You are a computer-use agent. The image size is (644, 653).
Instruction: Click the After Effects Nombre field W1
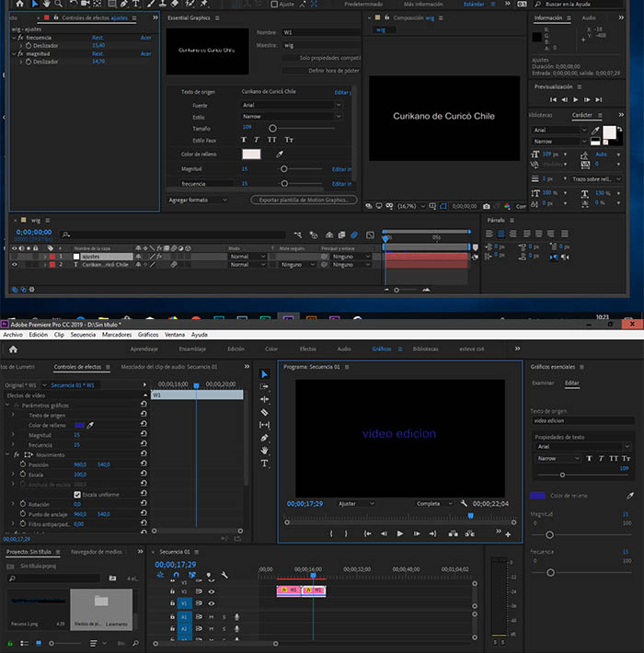(322, 32)
